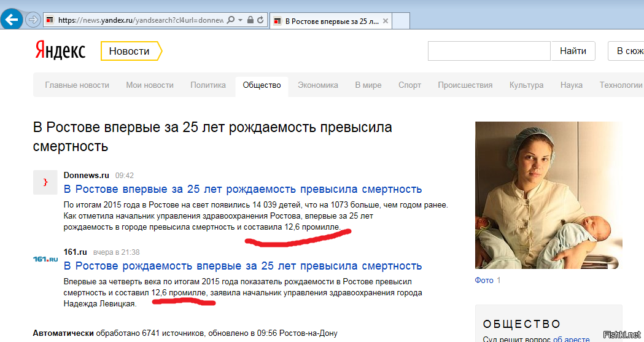Screen dimensions: 644x342
Task: Click the 161.ru source name
Action: 75,252
